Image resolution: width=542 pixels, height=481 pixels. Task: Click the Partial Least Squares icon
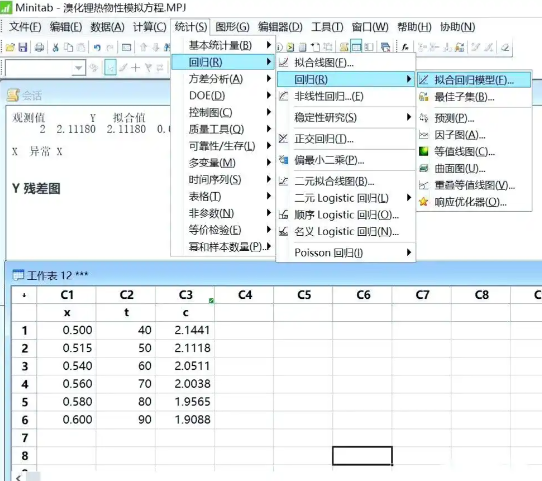283,160
